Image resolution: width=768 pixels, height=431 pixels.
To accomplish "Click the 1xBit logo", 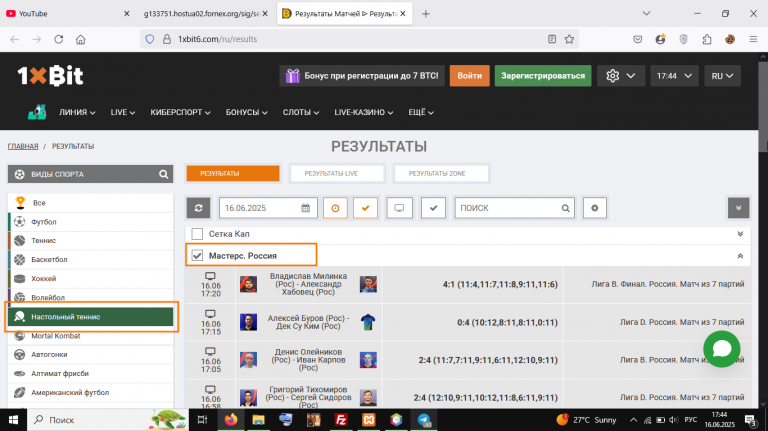I will (50, 76).
